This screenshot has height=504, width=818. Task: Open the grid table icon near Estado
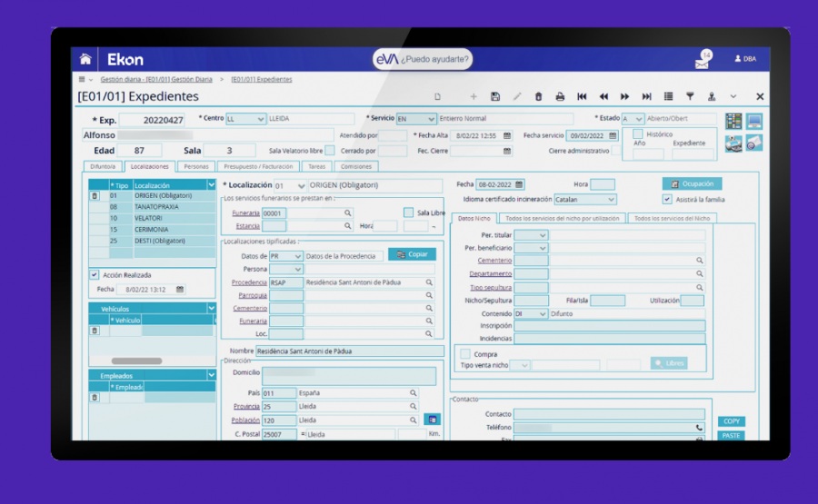pyautogui.click(x=733, y=121)
